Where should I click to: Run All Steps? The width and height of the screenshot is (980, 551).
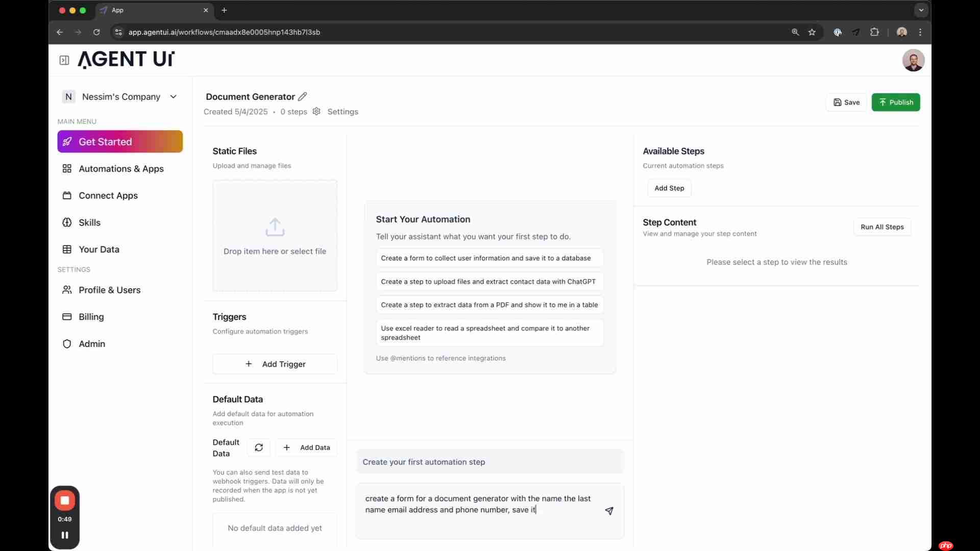pyautogui.click(x=882, y=227)
